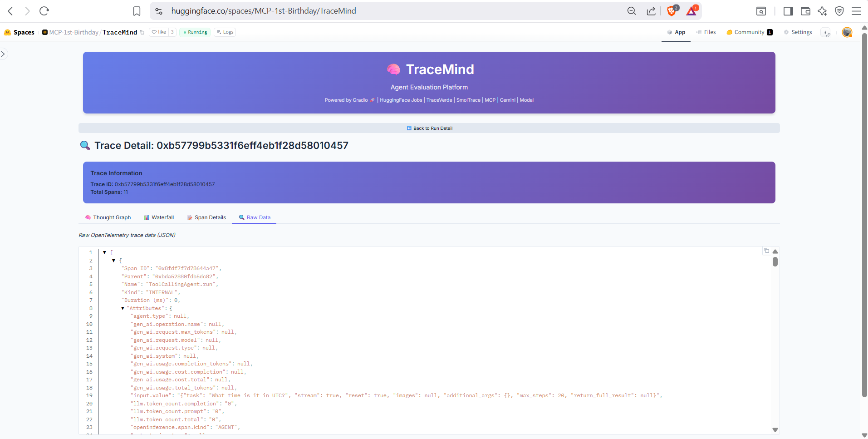868x439 pixels.
Task: Open Brave Rewards triangle icon
Action: 692,10
